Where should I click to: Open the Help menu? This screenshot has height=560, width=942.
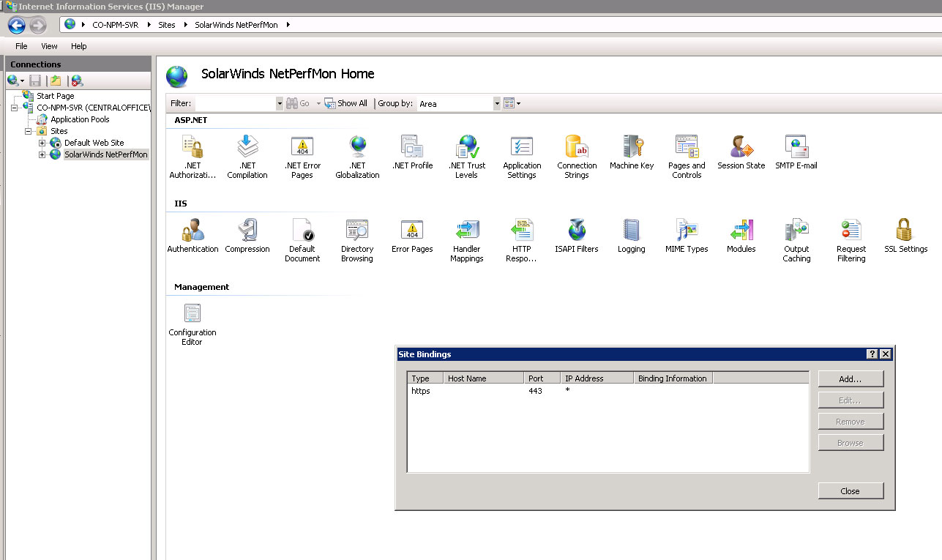[78, 46]
